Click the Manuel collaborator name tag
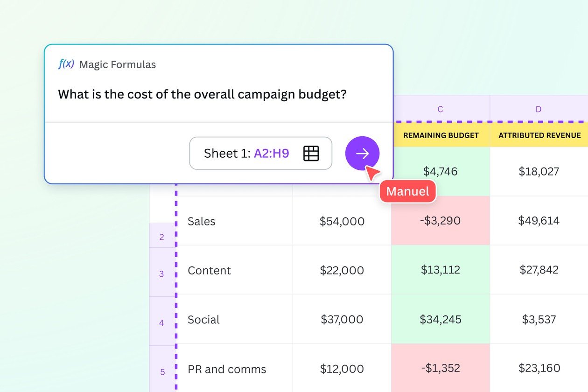588x392 pixels. coord(407,191)
